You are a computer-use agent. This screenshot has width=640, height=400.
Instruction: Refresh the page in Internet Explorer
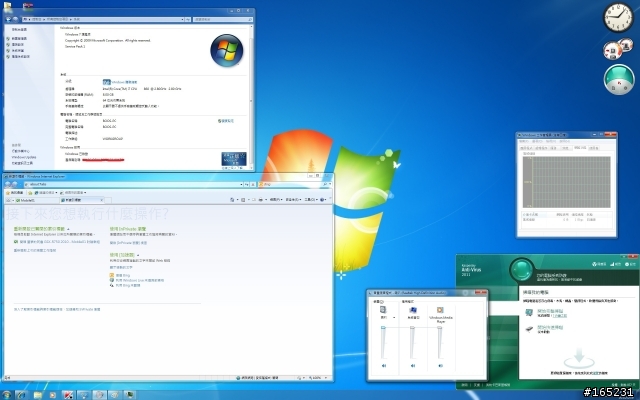click(x=247, y=184)
